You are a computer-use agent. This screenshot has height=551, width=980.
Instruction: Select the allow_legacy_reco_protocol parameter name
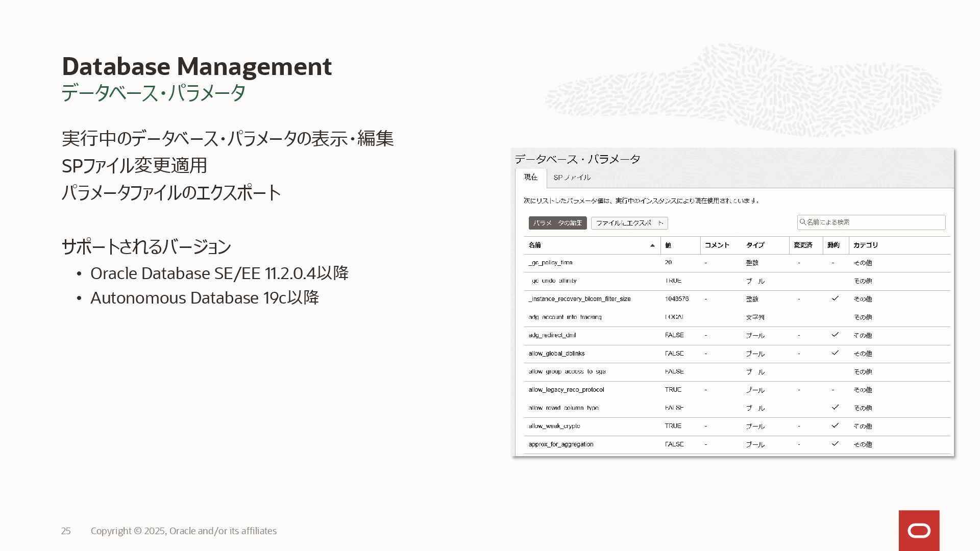(x=566, y=390)
